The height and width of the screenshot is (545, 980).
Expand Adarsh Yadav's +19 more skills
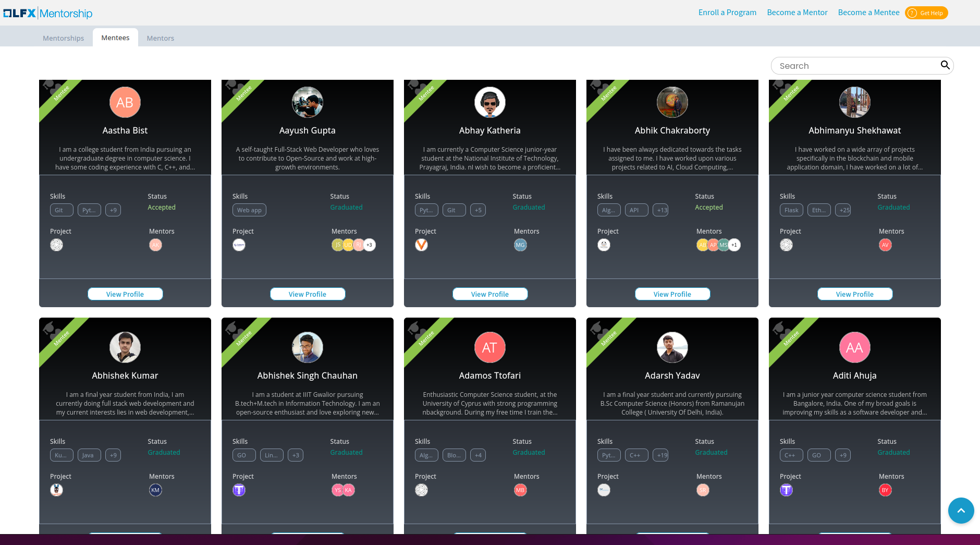660,455
